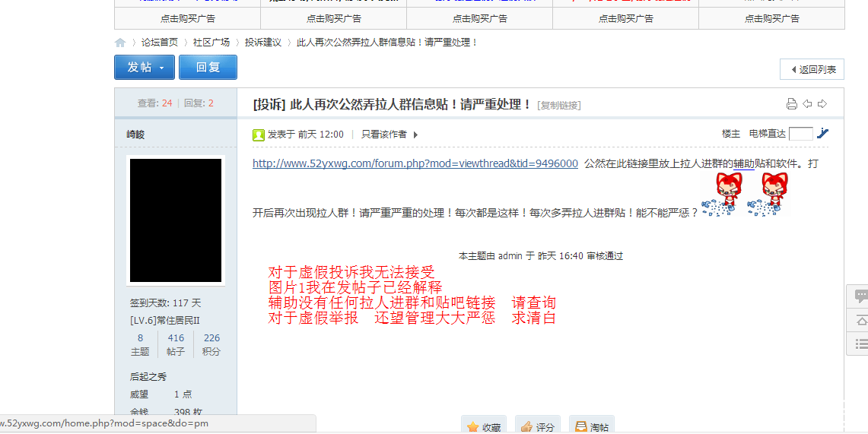
Task: Click the 发表于 前天 12:00 timestamp
Action: [306, 135]
